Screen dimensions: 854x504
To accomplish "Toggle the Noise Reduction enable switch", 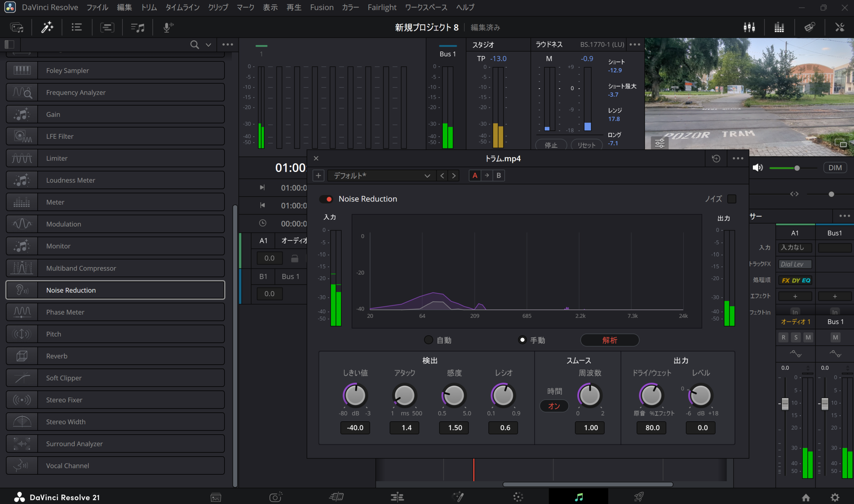I will (326, 199).
